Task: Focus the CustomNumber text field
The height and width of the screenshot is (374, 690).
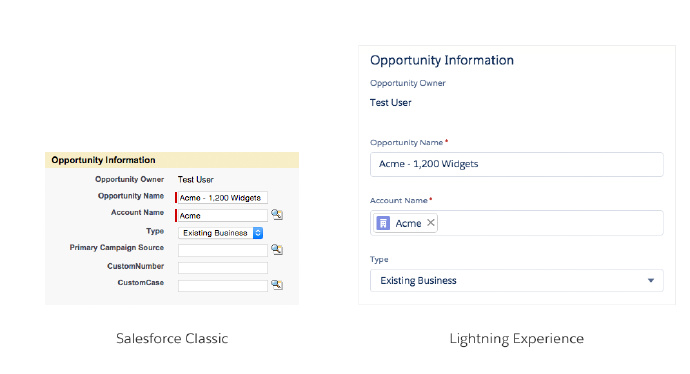Action: 223,268
